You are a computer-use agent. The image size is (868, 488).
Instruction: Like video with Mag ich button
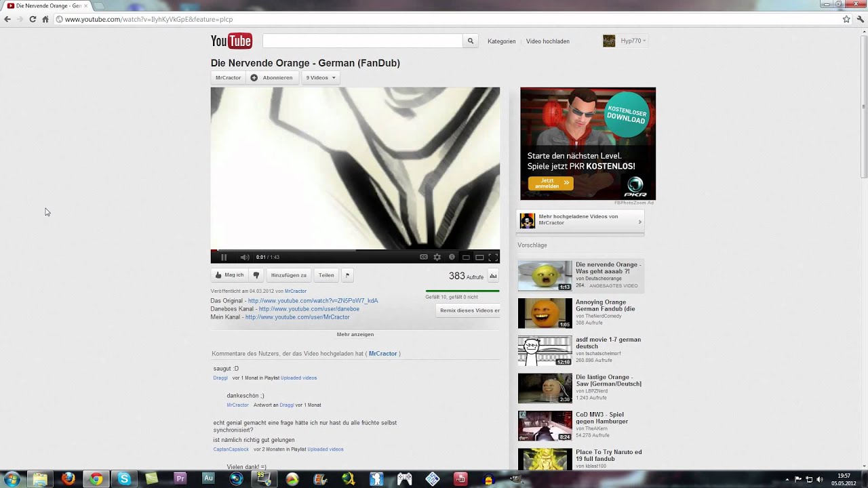229,275
